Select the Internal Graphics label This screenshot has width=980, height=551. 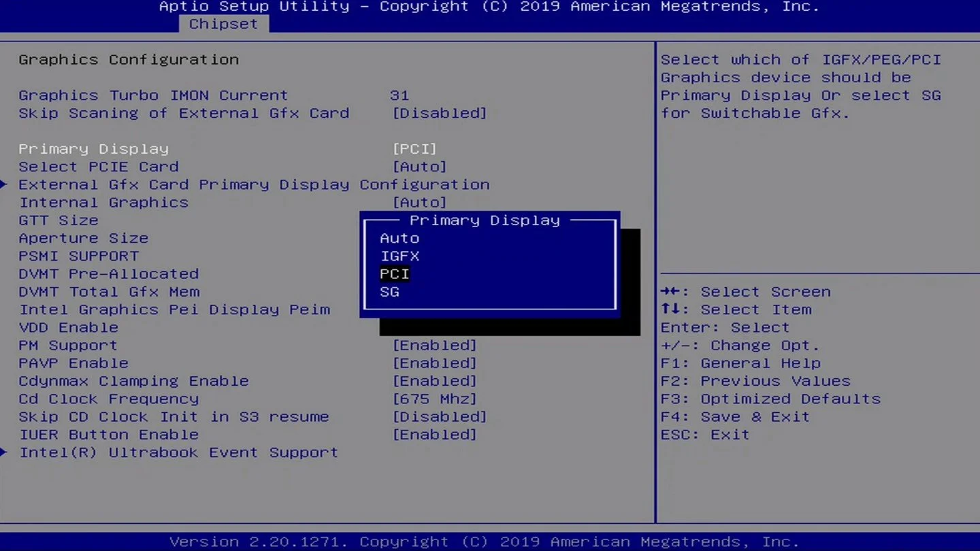pyautogui.click(x=103, y=202)
